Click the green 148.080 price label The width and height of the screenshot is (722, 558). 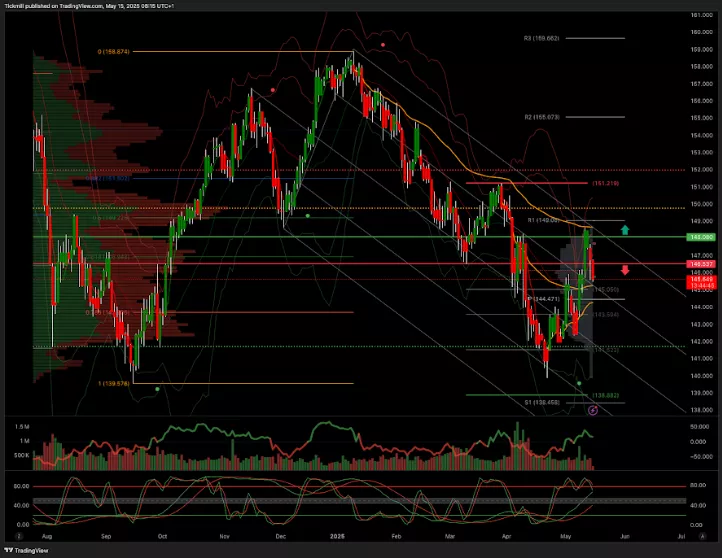[699, 237]
